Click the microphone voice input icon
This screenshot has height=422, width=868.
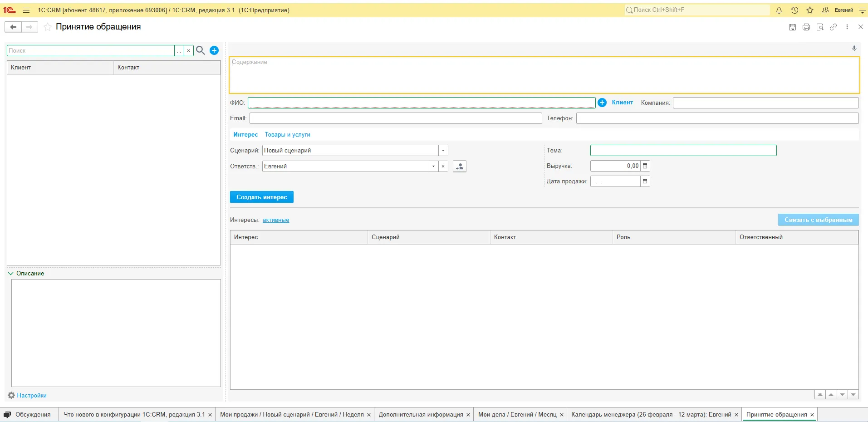pyautogui.click(x=854, y=49)
